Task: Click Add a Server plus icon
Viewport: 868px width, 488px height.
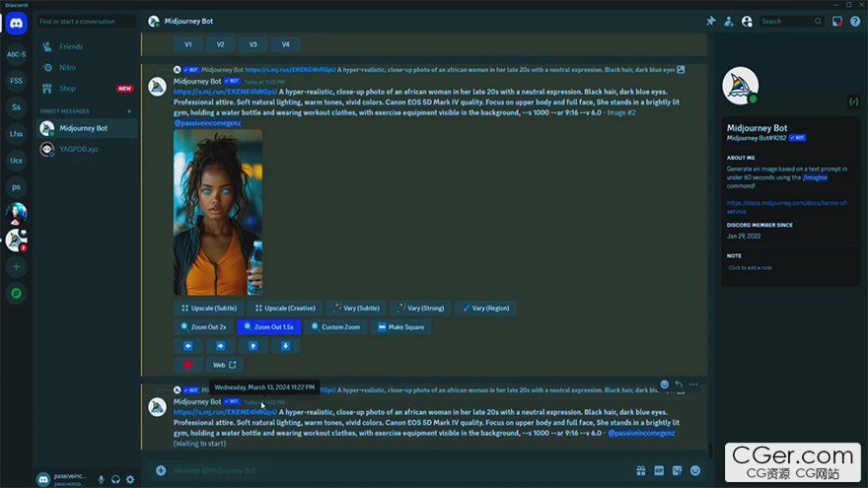Action: 16,267
